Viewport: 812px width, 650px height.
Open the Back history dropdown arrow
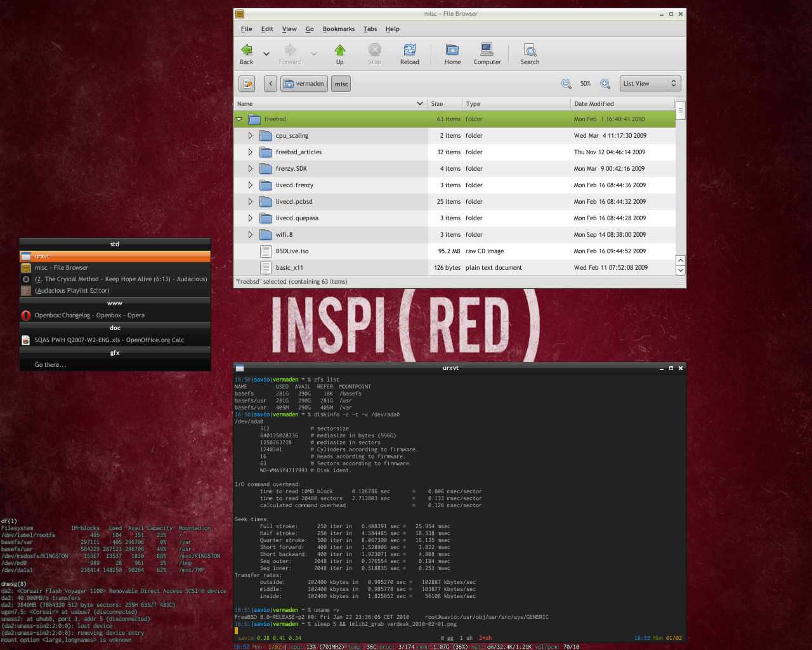tap(266, 54)
